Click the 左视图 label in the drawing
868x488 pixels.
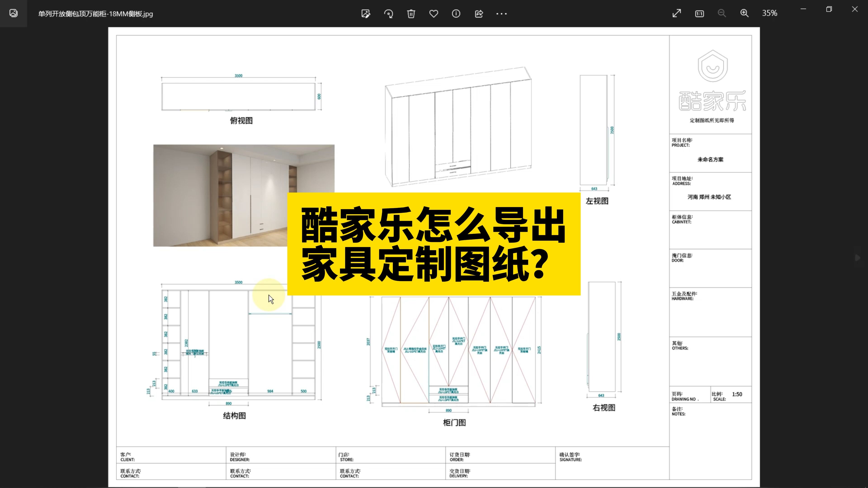597,201
